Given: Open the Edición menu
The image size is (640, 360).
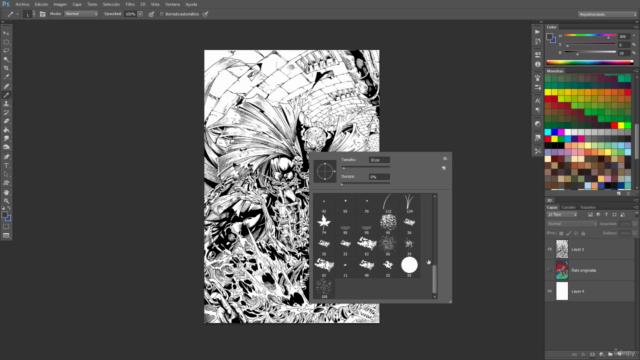Looking at the screenshot, I should [41, 4].
